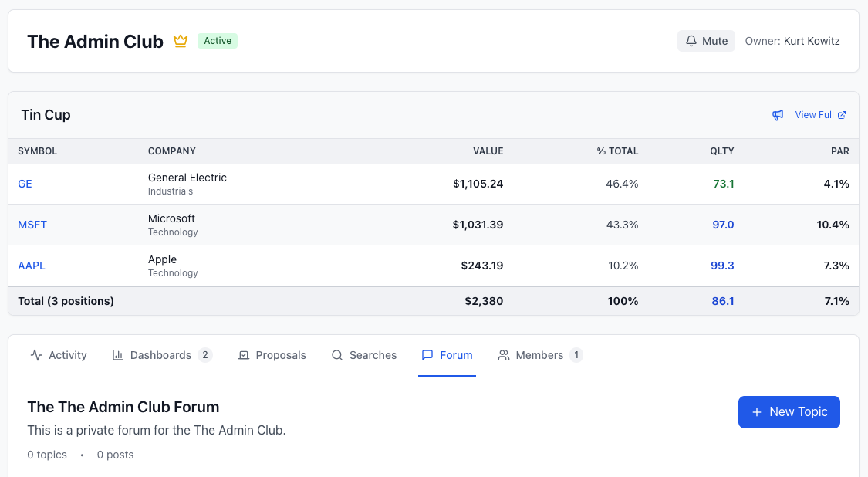Click MSFT quality score 97.0
The image size is (868, 477).
pyautogui.click(x=723, y=225)
